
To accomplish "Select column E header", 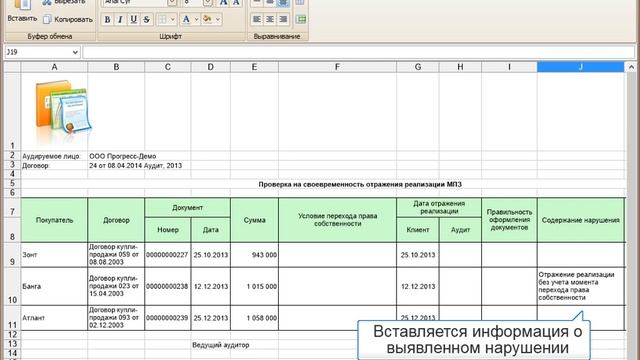I will click(254, 67).
